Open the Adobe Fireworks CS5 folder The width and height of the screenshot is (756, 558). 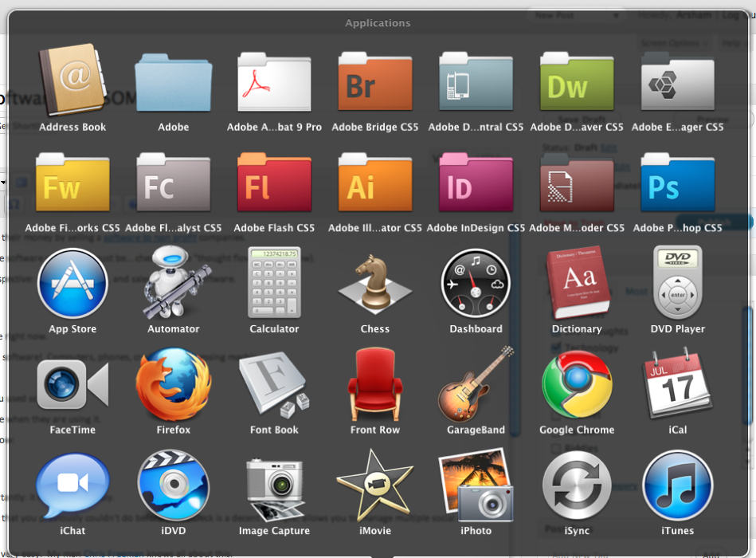[72, 183]
